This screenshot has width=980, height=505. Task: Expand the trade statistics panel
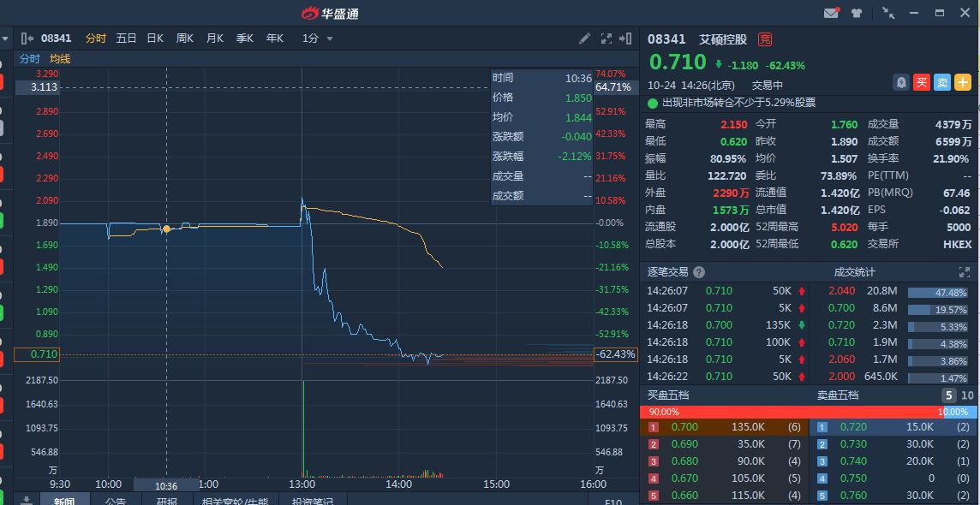click(x=965, y=272)
